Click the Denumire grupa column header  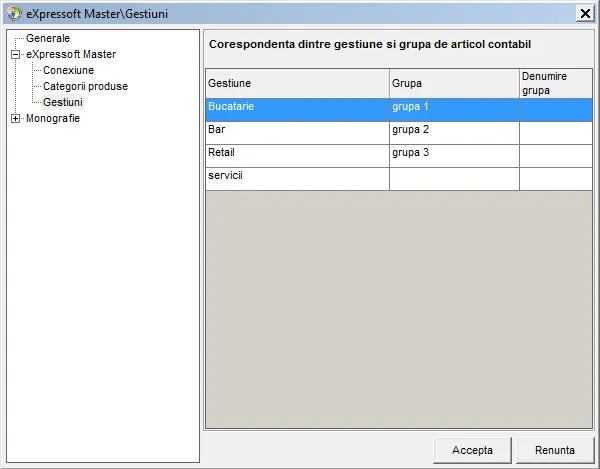(x=556, y=83)
